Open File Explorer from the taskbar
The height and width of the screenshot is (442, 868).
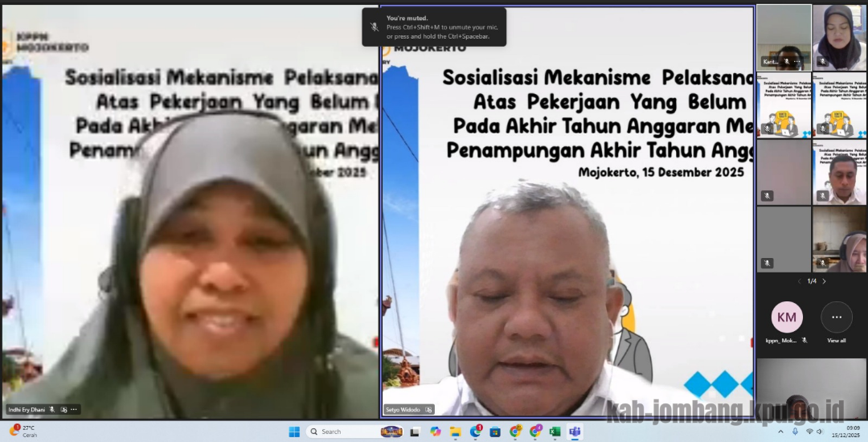[x=455, y=432]
